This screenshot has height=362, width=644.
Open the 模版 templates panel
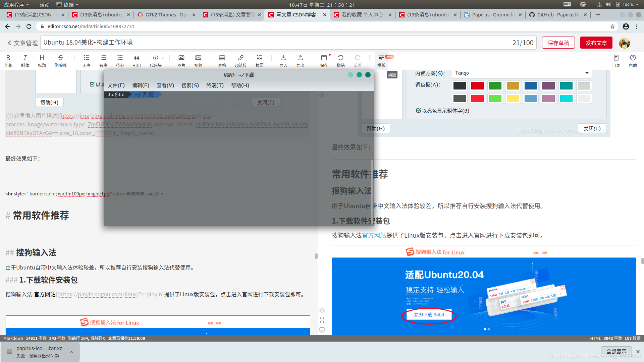[x=381, y=61]
